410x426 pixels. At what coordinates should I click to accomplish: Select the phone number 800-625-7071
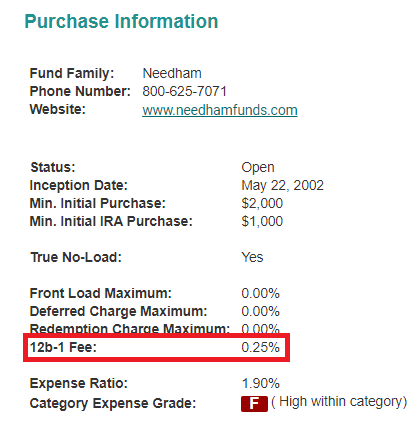[184, 91]
